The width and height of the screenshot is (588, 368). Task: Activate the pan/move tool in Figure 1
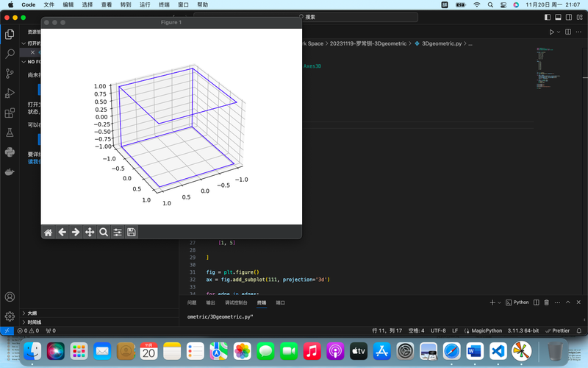[x=90, y=233]
